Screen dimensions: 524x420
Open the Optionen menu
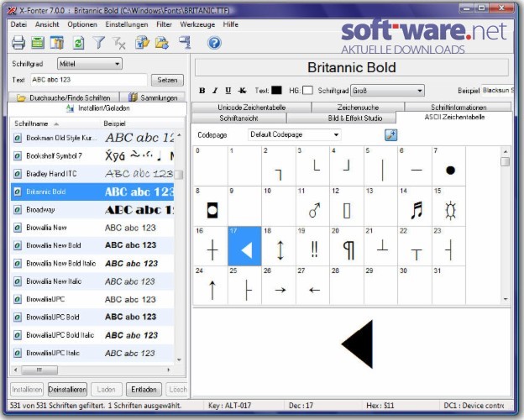tap(82, 24)
